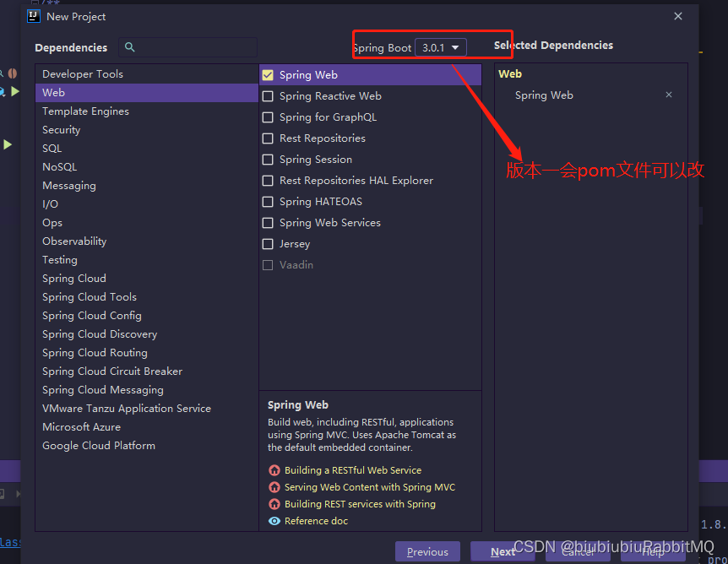This screenshot has height=564, width=728.
Task: Close the New Project dialog
Action: [678, 16]
